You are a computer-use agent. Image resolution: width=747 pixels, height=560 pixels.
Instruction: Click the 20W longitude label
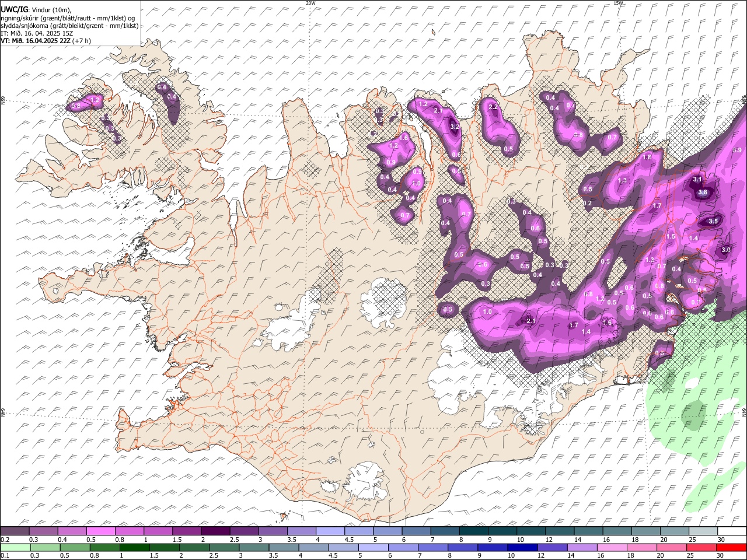(x=310, y=3)
